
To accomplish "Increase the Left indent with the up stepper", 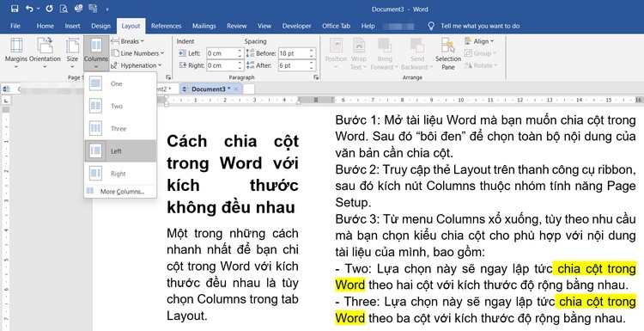I will click(240, 51).
